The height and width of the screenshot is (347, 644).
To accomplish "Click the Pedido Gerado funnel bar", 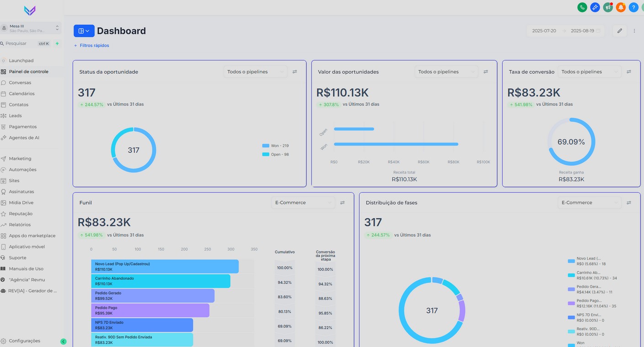I will tap(153, 296).
